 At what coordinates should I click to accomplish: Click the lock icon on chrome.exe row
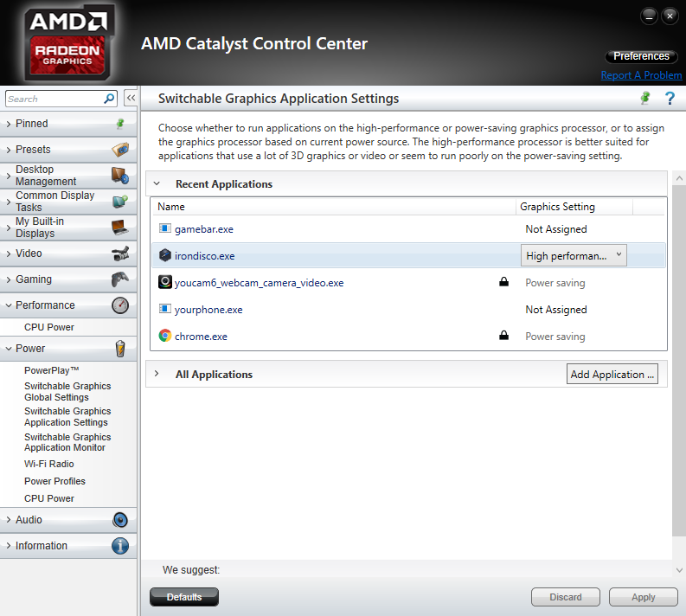tap(504, 336)
